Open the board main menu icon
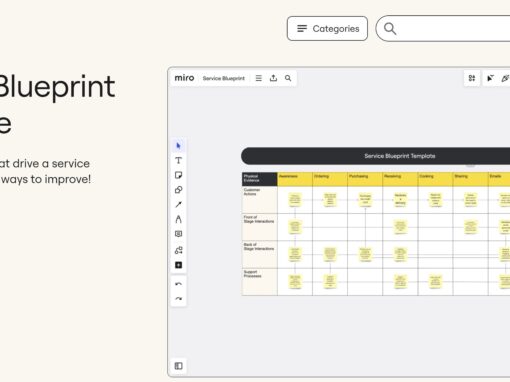The height and width of the screenshot is (382, 510). click(259, 78)
